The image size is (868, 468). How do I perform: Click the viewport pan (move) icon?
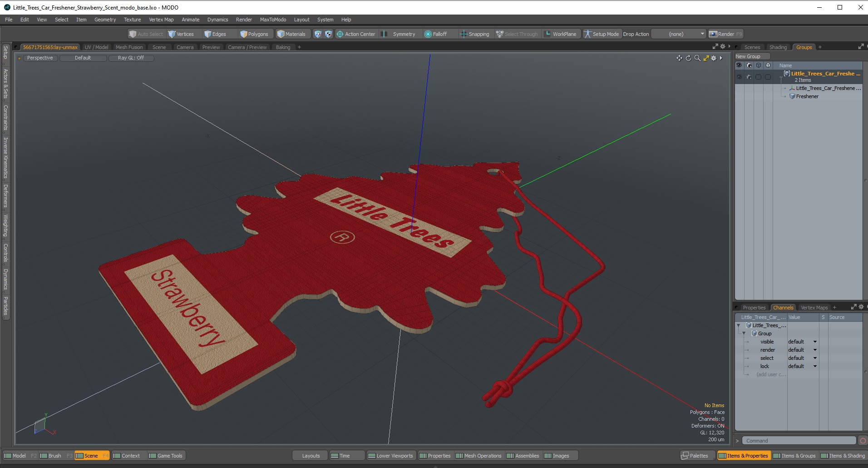[x=679, y=58]
